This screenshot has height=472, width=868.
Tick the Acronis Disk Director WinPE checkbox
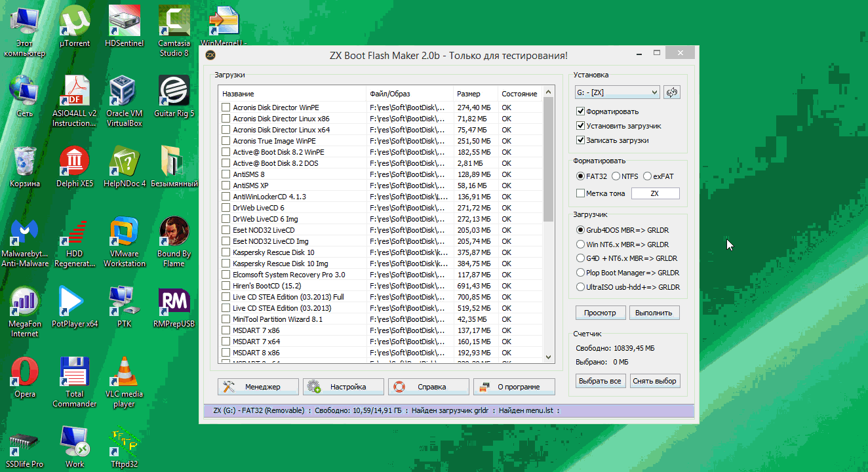click(x=226, y=108)
